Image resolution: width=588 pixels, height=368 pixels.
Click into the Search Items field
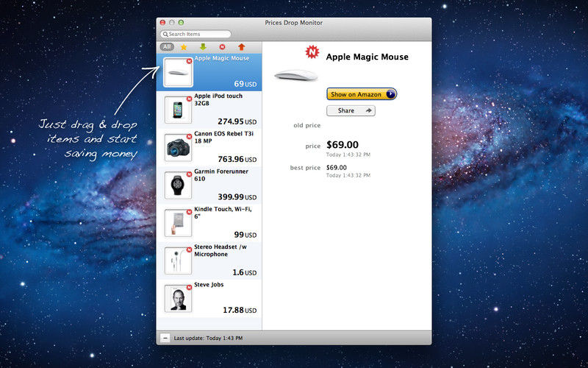tap(196, 34)
